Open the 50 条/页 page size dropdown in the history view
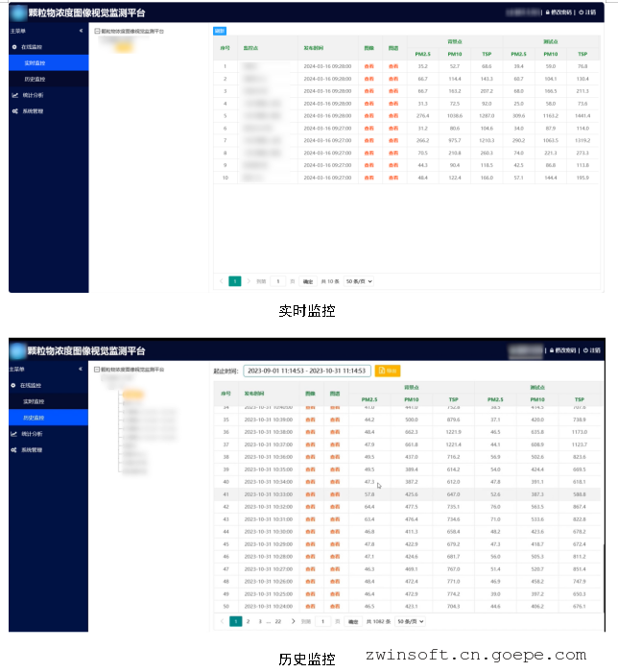Screen dimensions: 618x672 [x=411, y=621]
